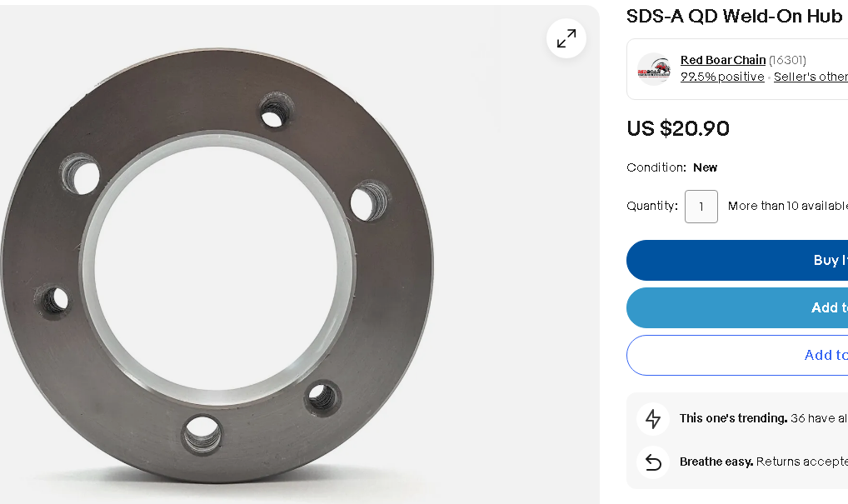This screenshot has width=848, height=504.
Task: Open Seller's other items link
Action: (x=811, y=77)
